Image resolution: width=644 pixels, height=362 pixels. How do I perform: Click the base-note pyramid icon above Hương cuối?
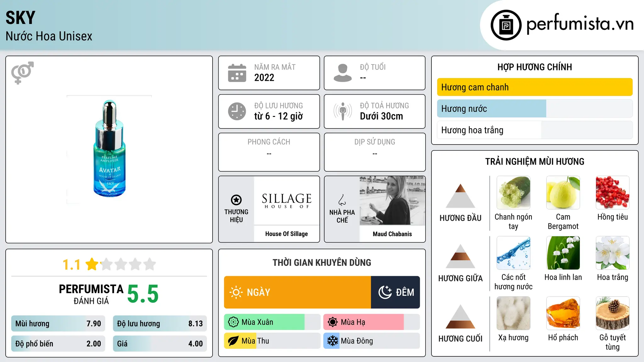point(460,316)
